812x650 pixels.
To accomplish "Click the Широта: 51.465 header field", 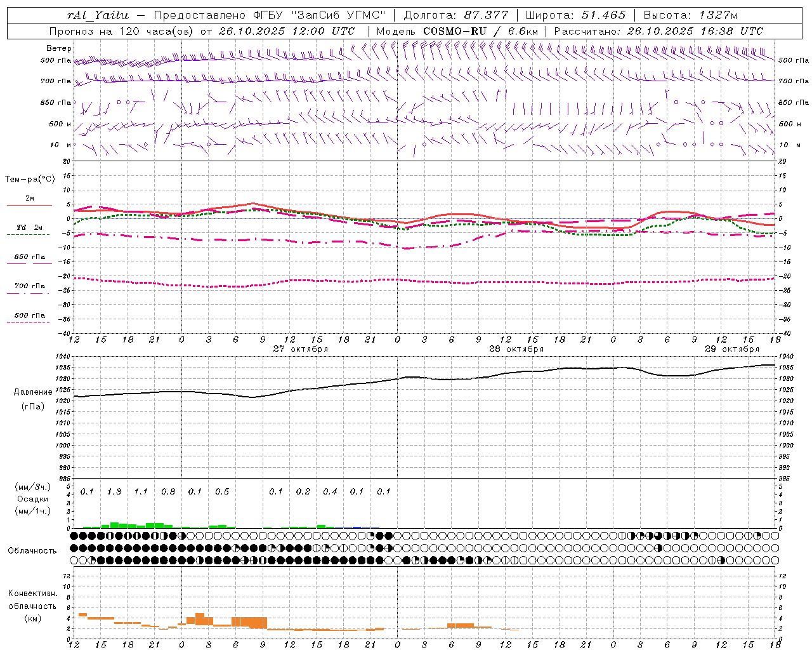I will tap(575, 15).
